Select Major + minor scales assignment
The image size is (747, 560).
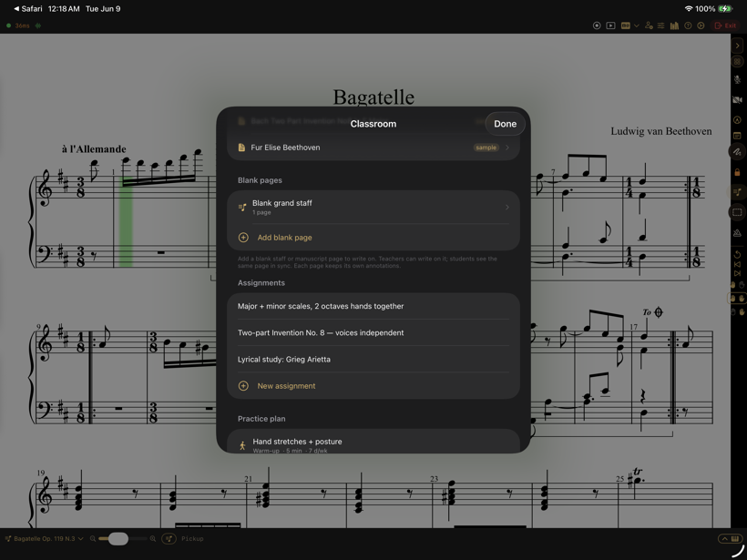point(373,306)
